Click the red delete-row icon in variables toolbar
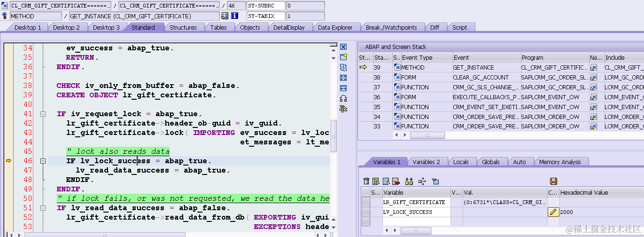This screenshot has width=644, height=237. 396,181
